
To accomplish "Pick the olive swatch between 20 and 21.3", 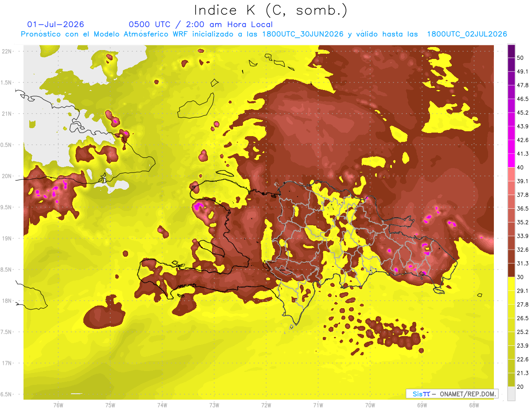I will 511,380.
